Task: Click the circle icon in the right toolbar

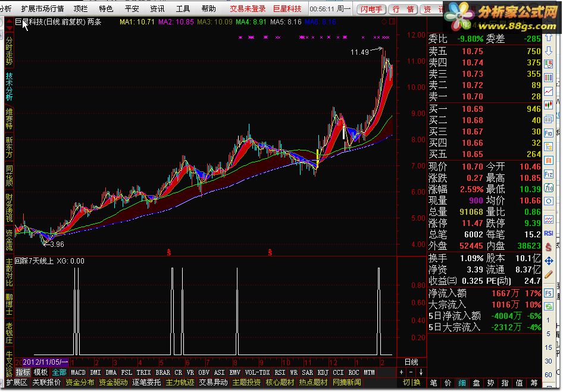Action: [x=548, y=201]
